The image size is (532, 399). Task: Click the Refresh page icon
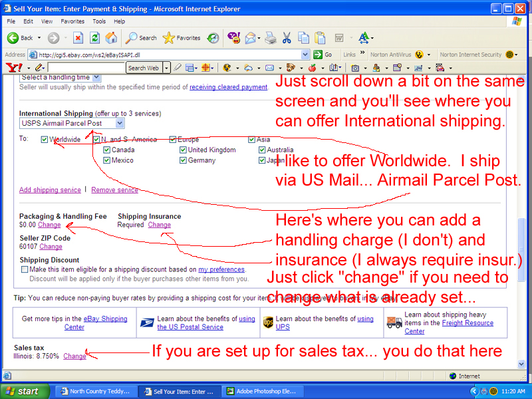point(94,38)
